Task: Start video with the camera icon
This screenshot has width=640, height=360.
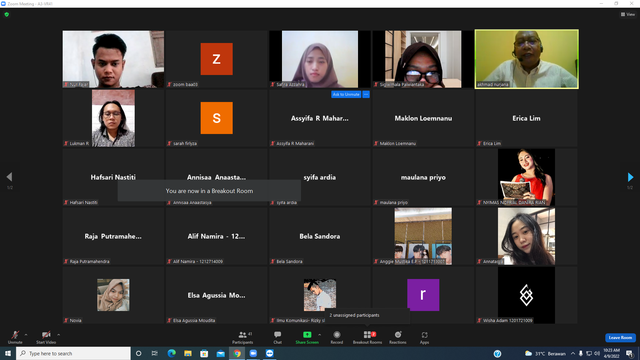Action: point(46,337)
